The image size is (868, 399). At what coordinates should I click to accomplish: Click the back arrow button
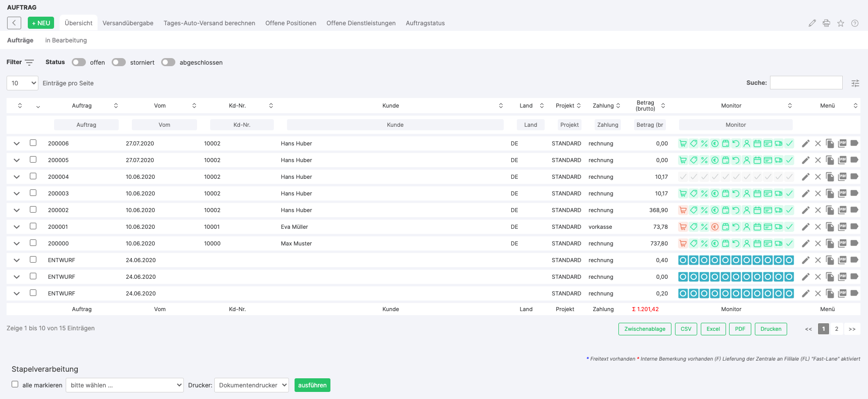14,23
